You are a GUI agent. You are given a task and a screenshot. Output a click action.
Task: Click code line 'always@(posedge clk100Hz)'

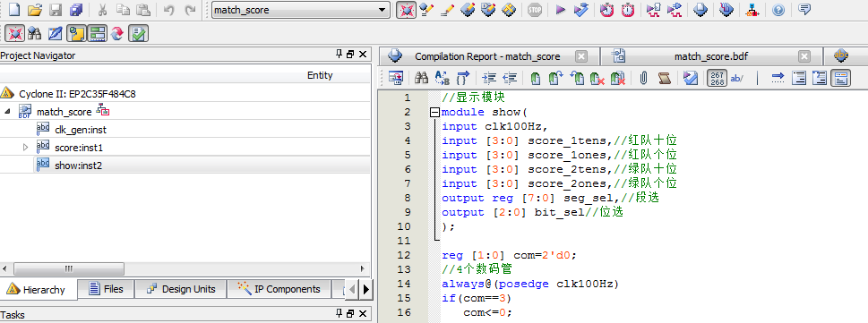tap(529, 284)
